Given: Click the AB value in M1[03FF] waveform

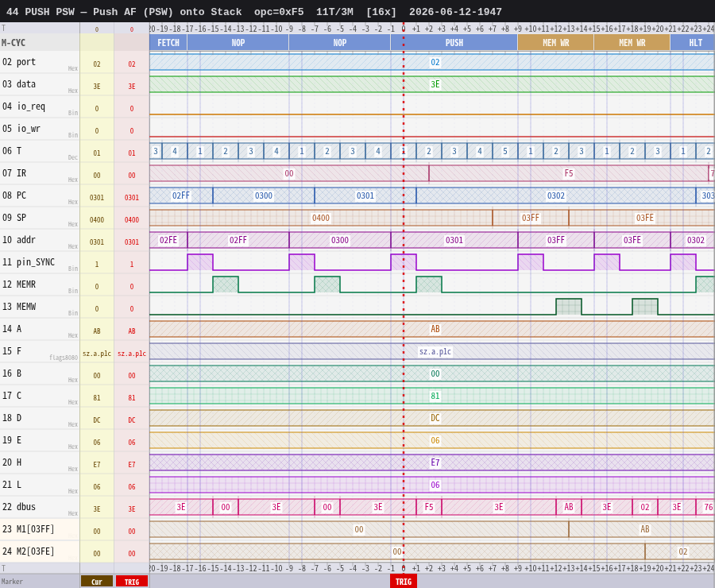Looking at the screenshot, I should click(x=645, y=529).
